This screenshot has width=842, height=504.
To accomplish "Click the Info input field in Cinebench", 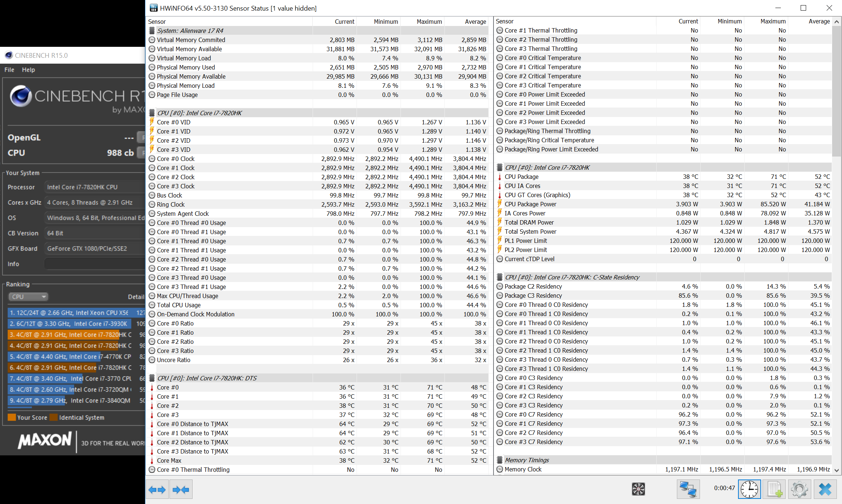I will [x=94, y=264].
